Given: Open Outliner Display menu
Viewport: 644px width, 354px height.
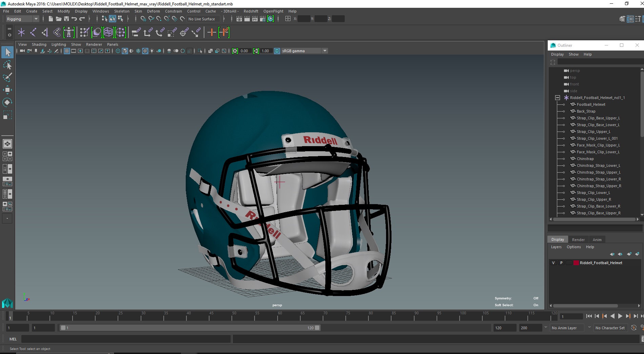Looking at the screenshot, I should pos(557,54).
